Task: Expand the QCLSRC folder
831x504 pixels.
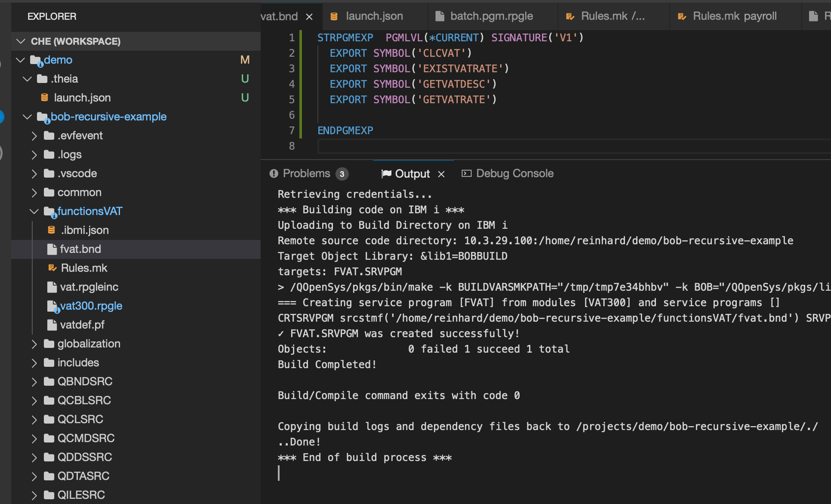Action: pyautogui.click(x=34, y=420)
